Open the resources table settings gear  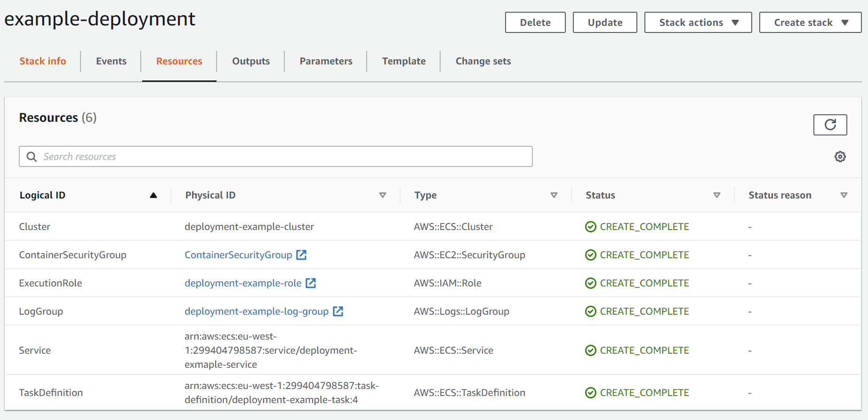840,157
